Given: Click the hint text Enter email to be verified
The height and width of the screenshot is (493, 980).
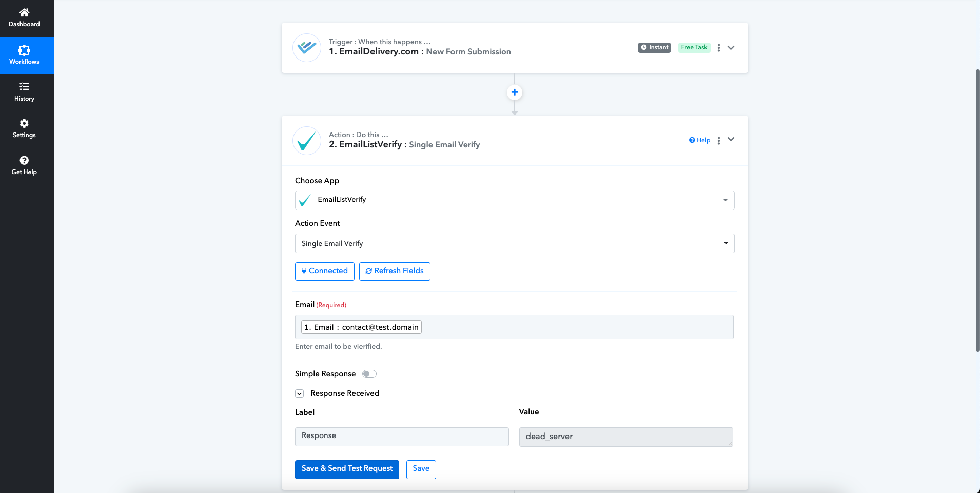Looking at the screenshot, I should [339, 347].
